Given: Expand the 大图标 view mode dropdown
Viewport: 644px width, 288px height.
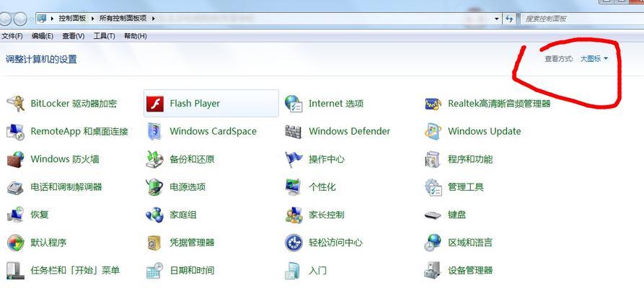Looking at the screenshot, I should point(594,58).
